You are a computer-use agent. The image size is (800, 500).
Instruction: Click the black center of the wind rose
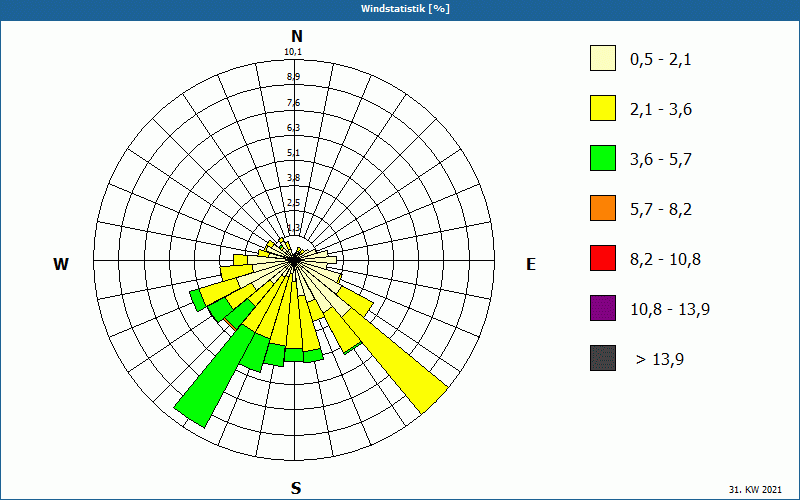pyautogui.click(x=294, y=261)
